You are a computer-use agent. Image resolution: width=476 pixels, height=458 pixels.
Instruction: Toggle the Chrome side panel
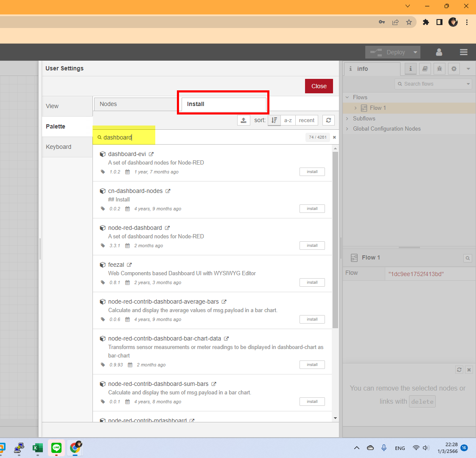pyautogui.click(x=439, y=22)
